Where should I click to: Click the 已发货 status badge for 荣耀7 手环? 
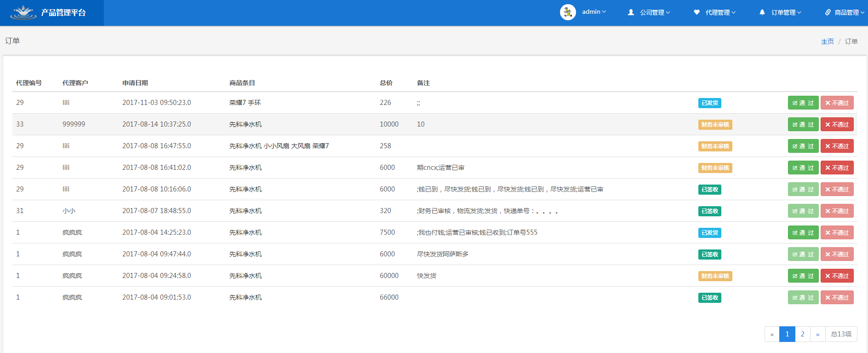pyautogui.click(x=709, y=103)
